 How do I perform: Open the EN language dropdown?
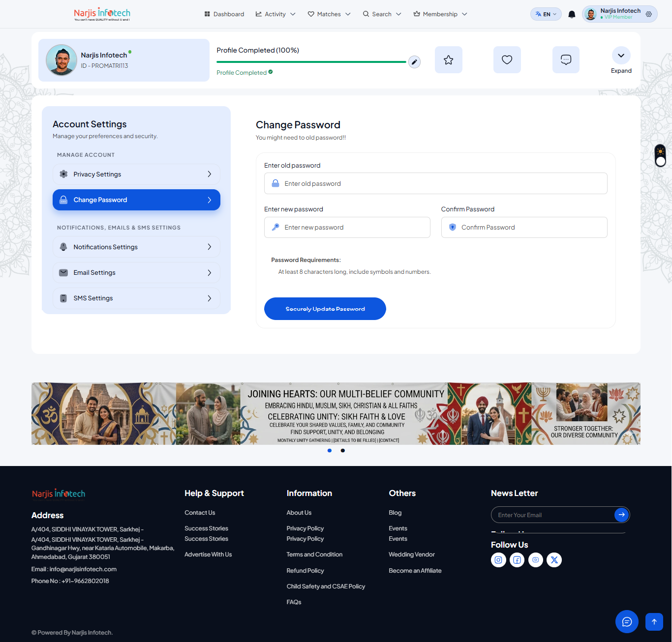(546, 14)
